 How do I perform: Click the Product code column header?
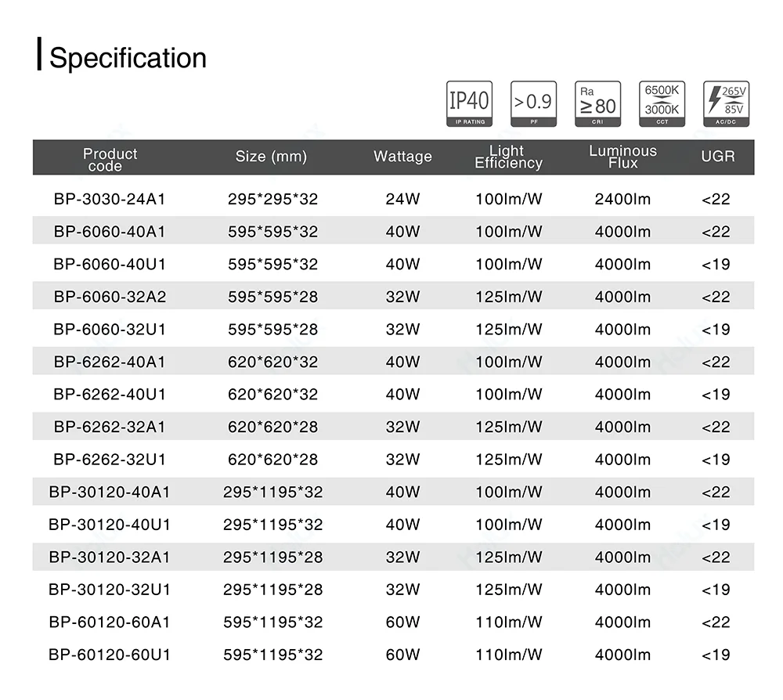tap(110, 160)
